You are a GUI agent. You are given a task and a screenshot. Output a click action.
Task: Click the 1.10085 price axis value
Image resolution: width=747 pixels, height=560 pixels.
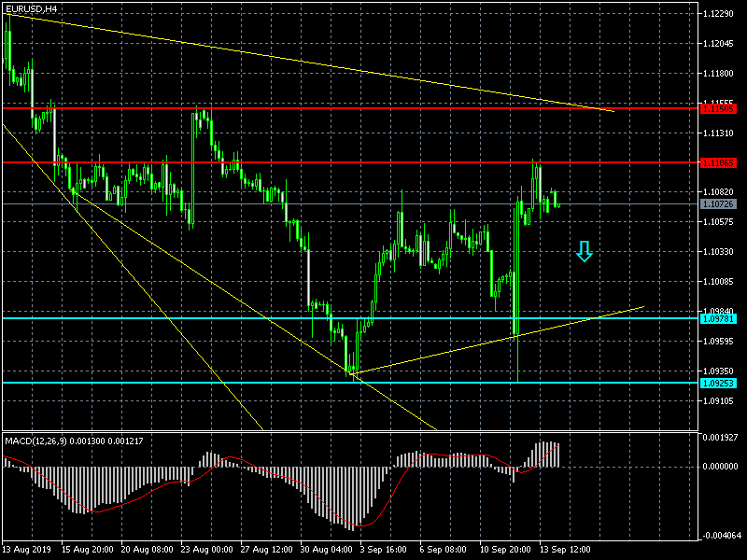(x=718, y=282)
